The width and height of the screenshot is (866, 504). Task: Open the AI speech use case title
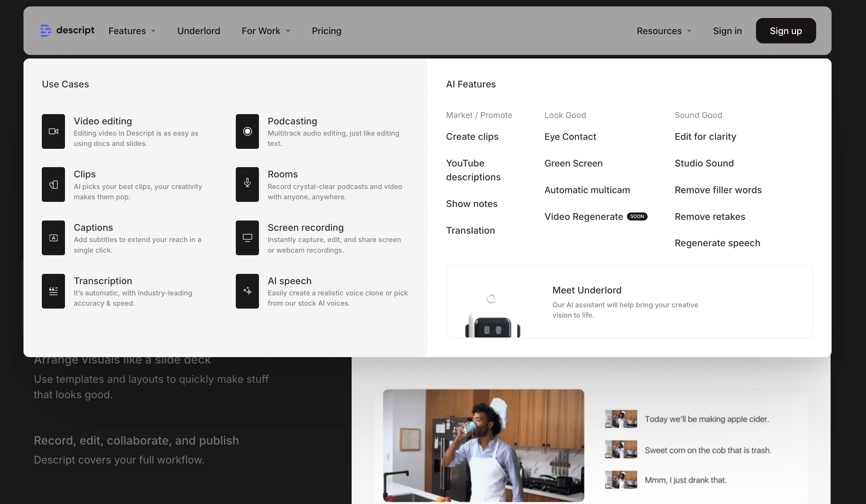[289, 281]
